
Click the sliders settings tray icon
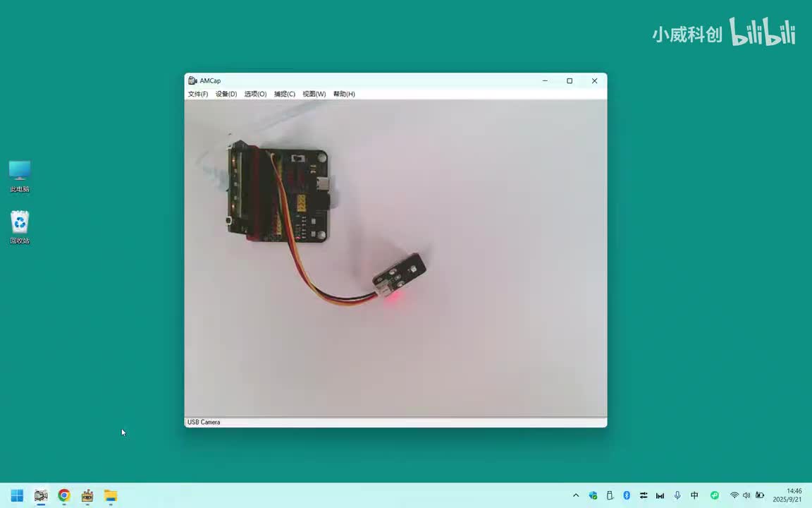tap(643, 495)
